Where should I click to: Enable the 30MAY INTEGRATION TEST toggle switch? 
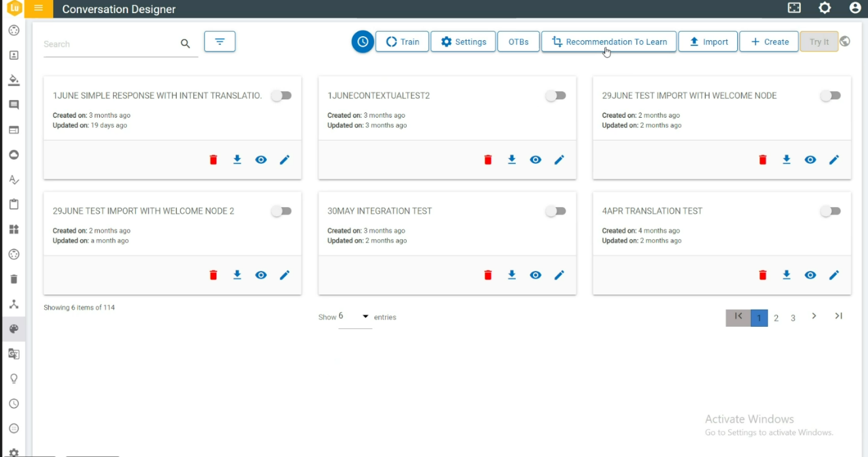(x=556, y=211)
